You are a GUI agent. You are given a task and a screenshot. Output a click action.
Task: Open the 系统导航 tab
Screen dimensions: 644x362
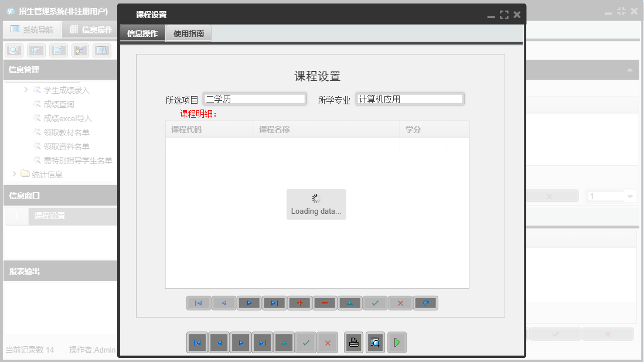click(x=32, y=29)
